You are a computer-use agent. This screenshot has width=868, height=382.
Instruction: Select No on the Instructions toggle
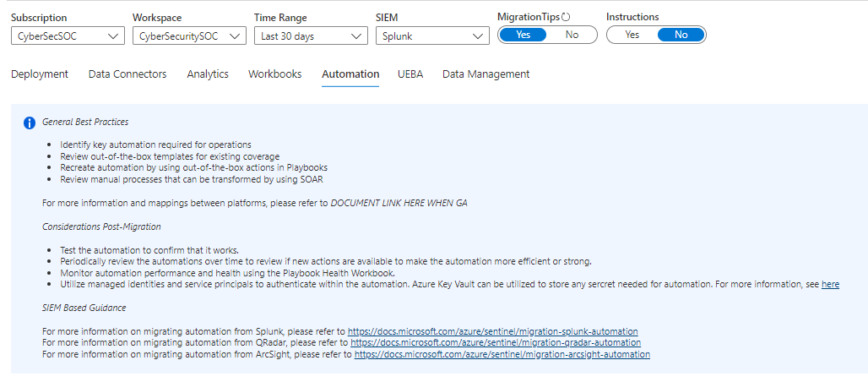[x=681, y=35]
